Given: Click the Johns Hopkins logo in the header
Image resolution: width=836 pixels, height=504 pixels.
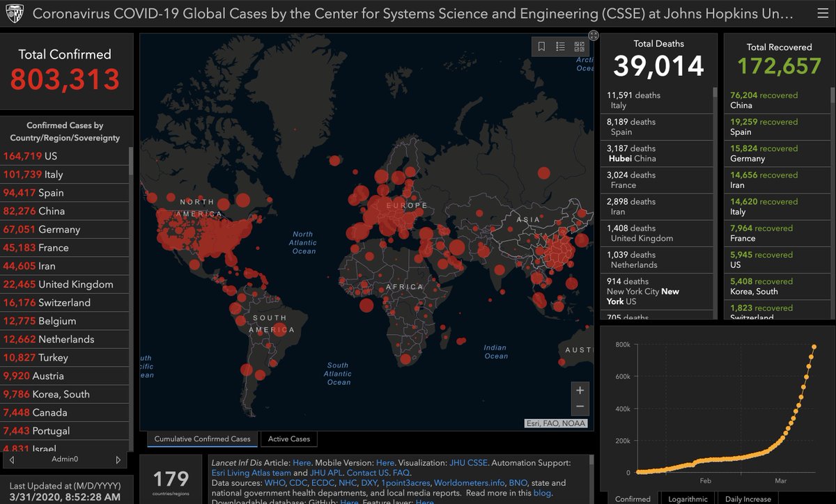Looking at the screenshot, I should [x=15, y=13].
